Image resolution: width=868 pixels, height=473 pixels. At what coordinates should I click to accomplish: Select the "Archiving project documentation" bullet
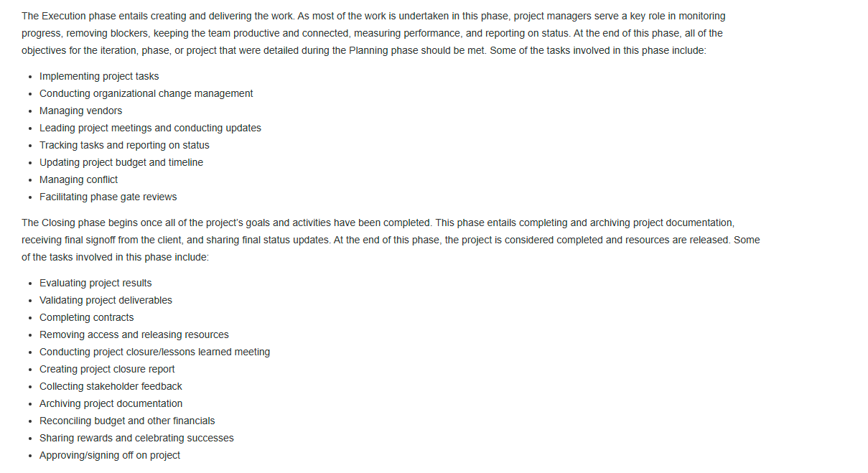coord(111,403)
